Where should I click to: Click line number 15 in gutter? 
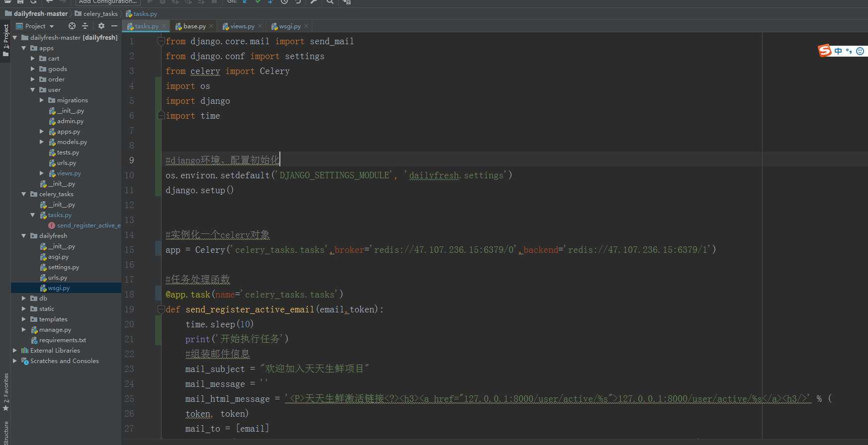coord(129,250)
